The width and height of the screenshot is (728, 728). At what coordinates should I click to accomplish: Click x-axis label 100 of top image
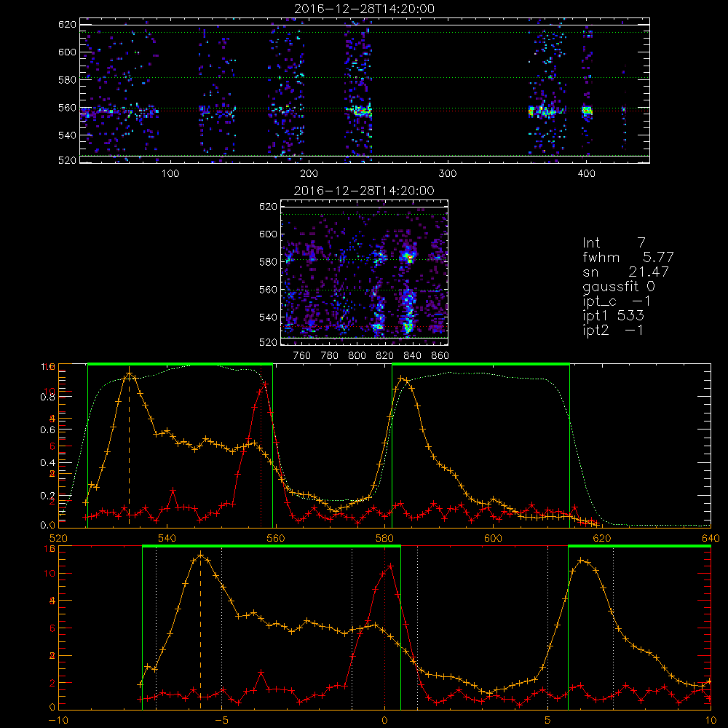click(x=170, y=174)
